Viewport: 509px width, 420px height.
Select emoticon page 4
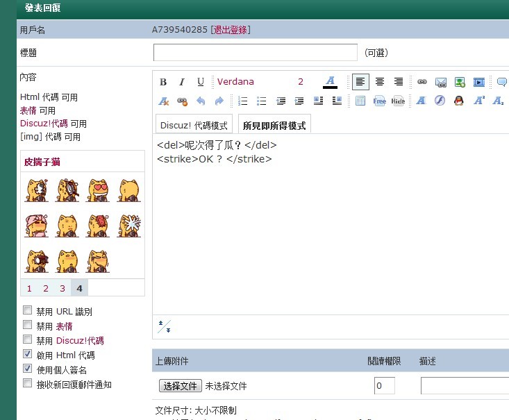[79, 288]
